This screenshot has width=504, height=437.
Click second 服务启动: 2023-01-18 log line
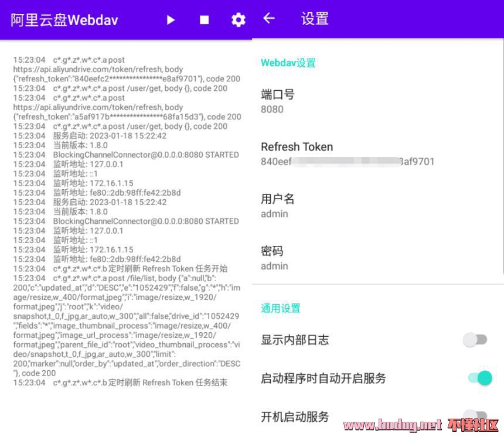(x=90, y=203)
